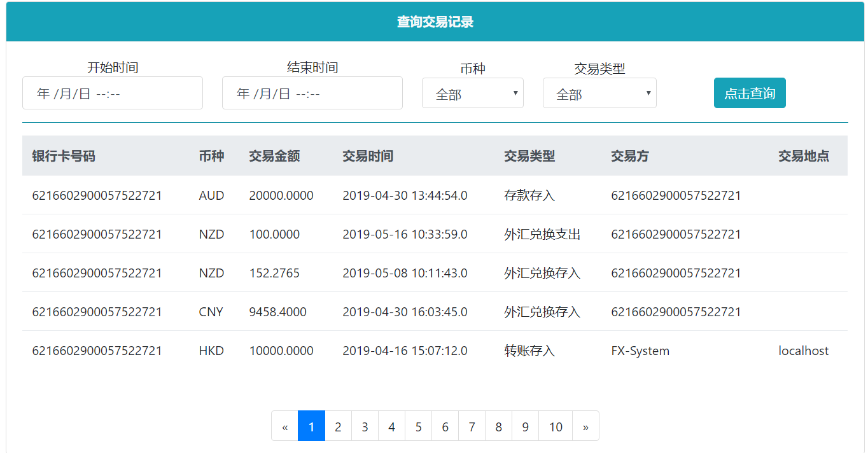Select pagination page 1
The height and width of the screenshot is (453, 868).
point(311,426)
